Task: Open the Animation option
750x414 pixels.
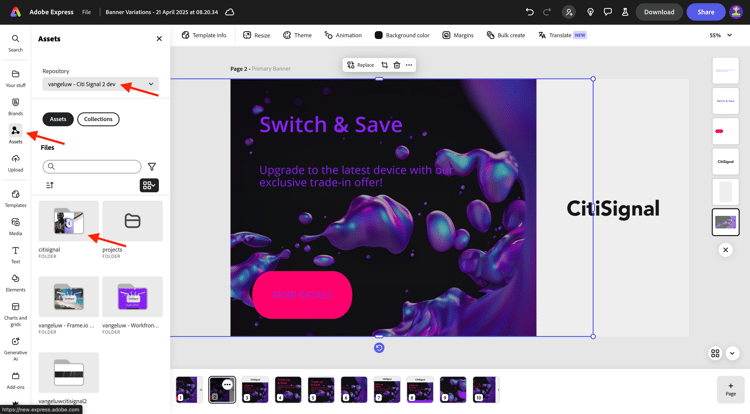Action: coord(343,35)
